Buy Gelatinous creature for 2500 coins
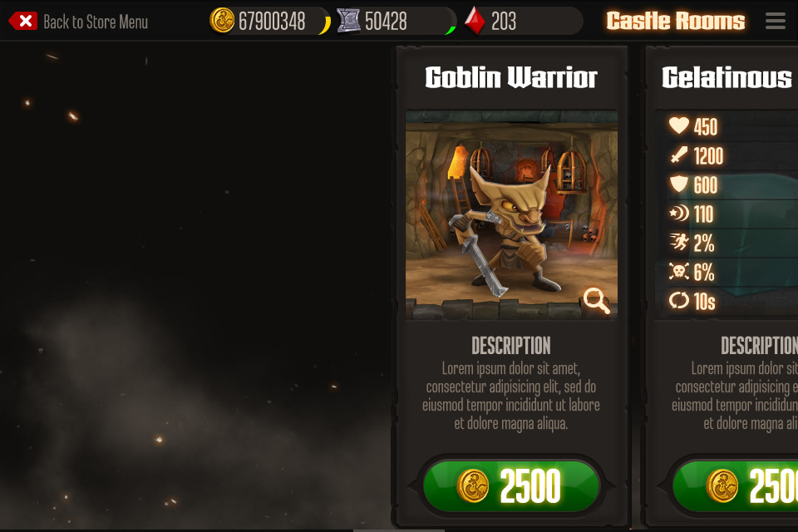The image size is (798, 532). coord(735,486)
